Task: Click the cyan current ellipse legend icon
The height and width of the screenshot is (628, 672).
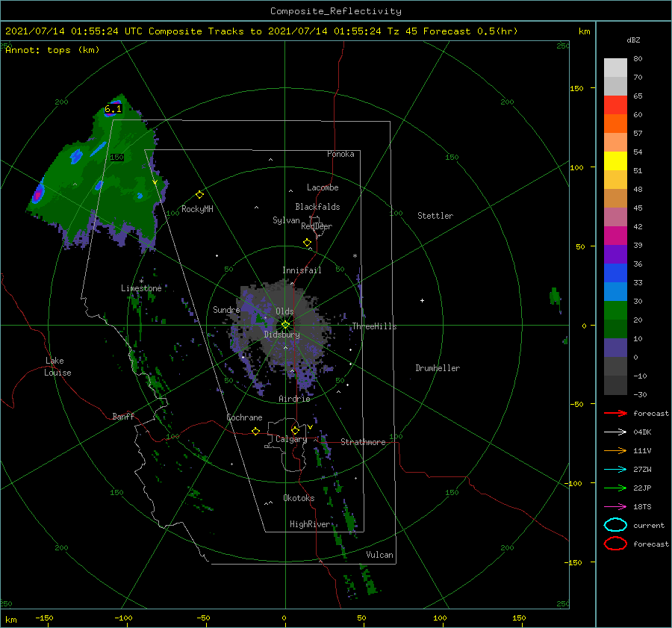Action: [615, 525]
